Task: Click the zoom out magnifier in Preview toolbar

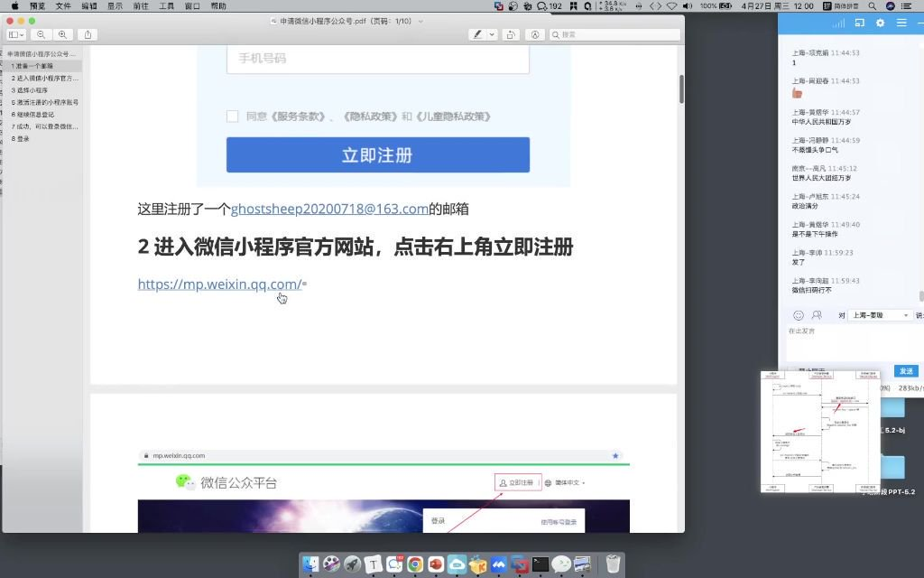Action: pos(41,35)
